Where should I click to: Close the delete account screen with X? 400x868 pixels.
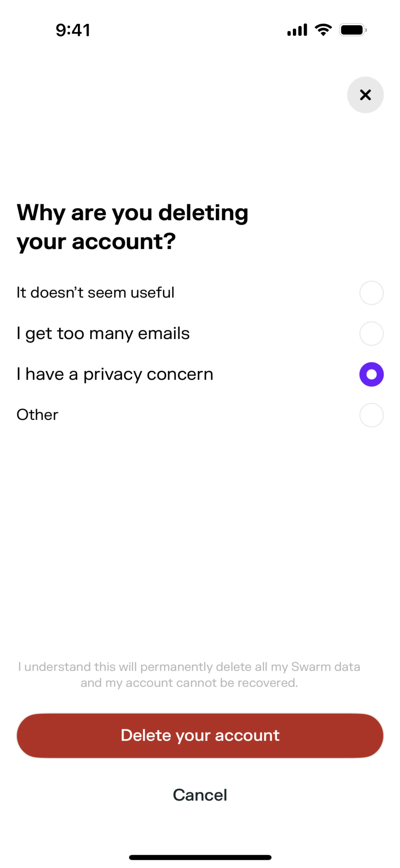(x=365, y=95)
